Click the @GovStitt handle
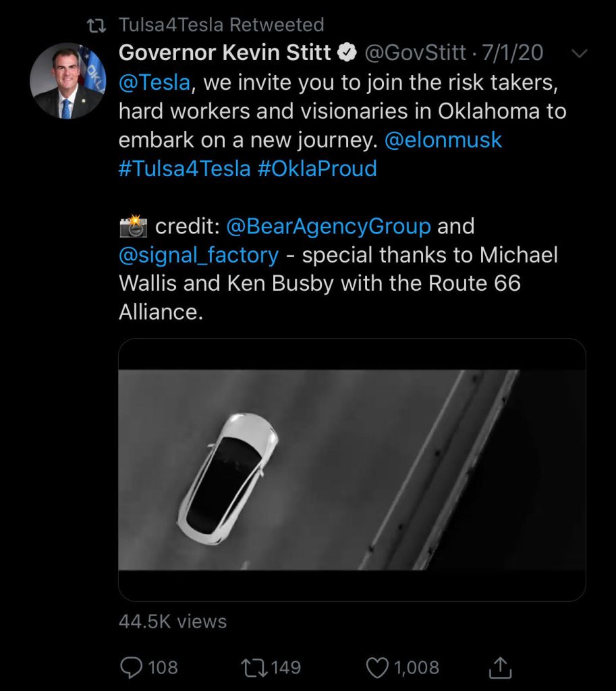Viewport: 616px width, 691px height. click(416, 53)
